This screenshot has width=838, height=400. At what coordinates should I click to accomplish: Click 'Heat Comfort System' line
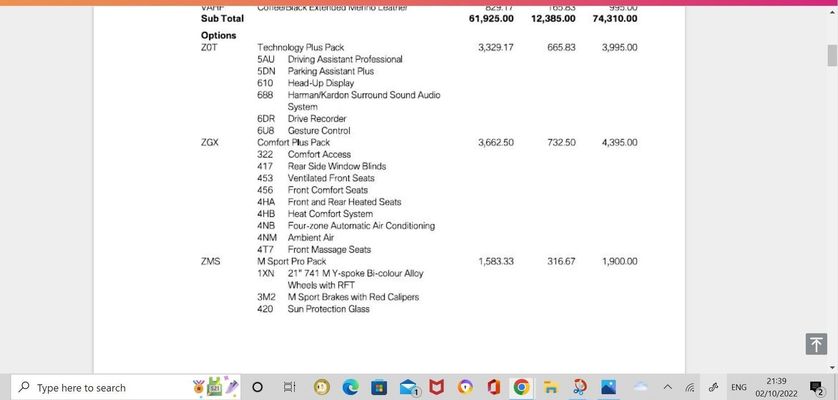click(x=330, y=214)
